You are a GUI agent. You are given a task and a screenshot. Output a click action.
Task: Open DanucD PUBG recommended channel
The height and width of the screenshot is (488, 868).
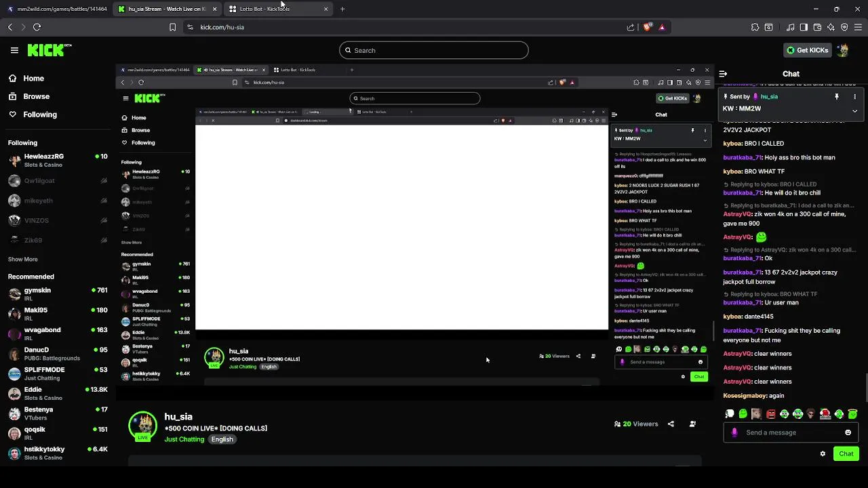(x=58, y=354)
